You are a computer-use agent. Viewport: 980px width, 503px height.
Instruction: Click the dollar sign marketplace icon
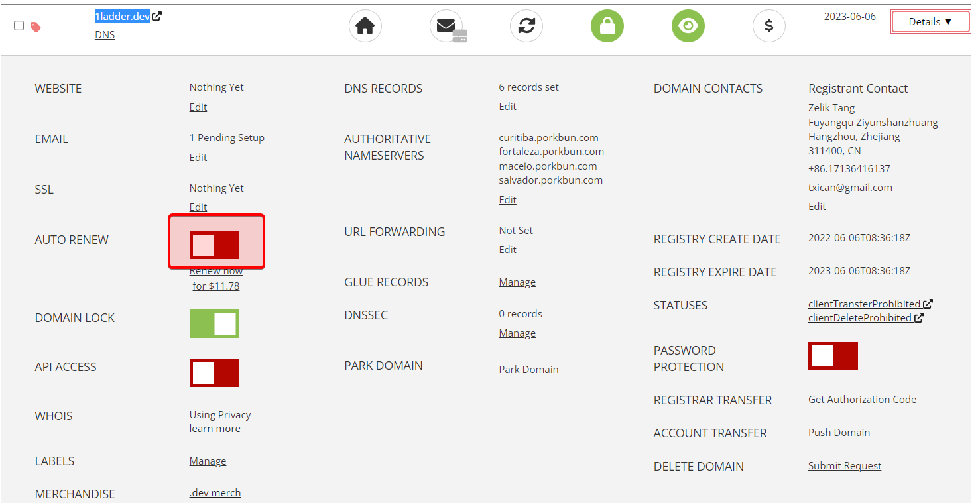click(x=769, y=27)
